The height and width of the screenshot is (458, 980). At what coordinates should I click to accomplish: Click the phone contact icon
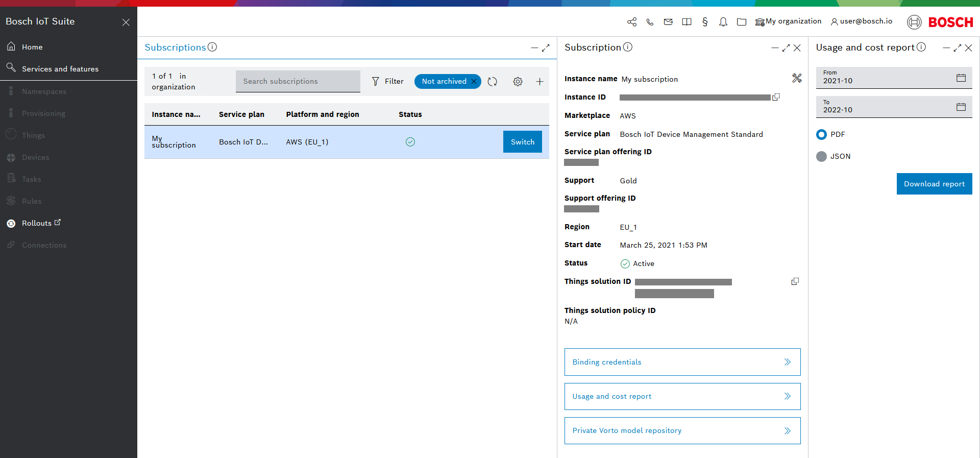coord(650,22)
